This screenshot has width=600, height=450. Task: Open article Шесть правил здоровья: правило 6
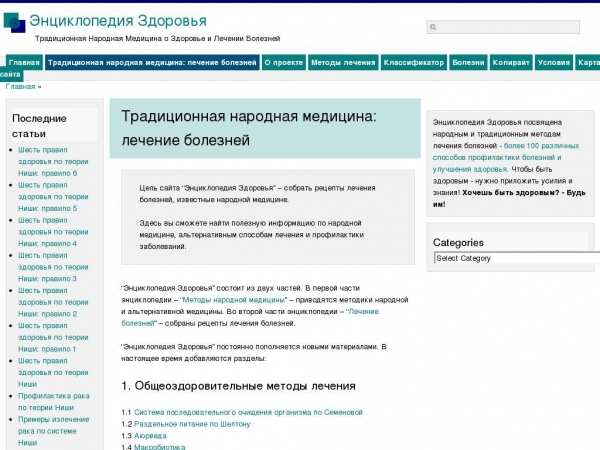click(x=53, y=161)
